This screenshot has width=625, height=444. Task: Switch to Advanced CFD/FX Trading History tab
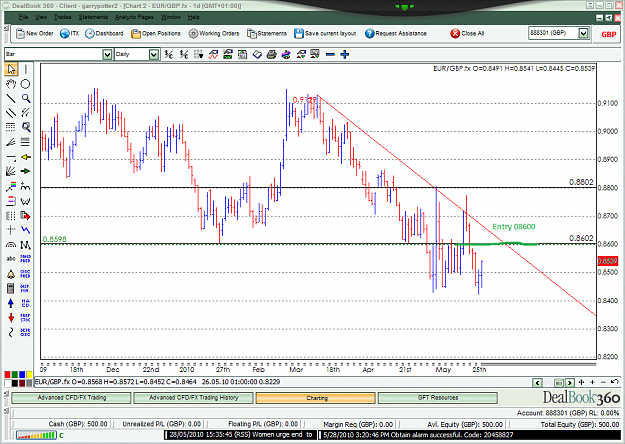[x=194, y=398]
